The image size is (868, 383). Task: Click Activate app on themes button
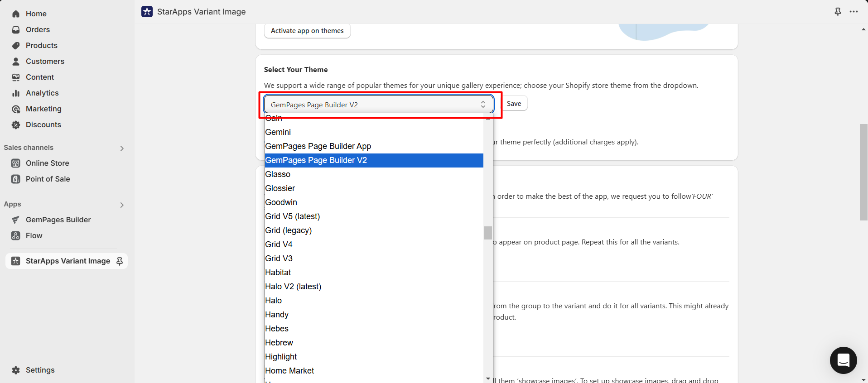pos(307,31)
